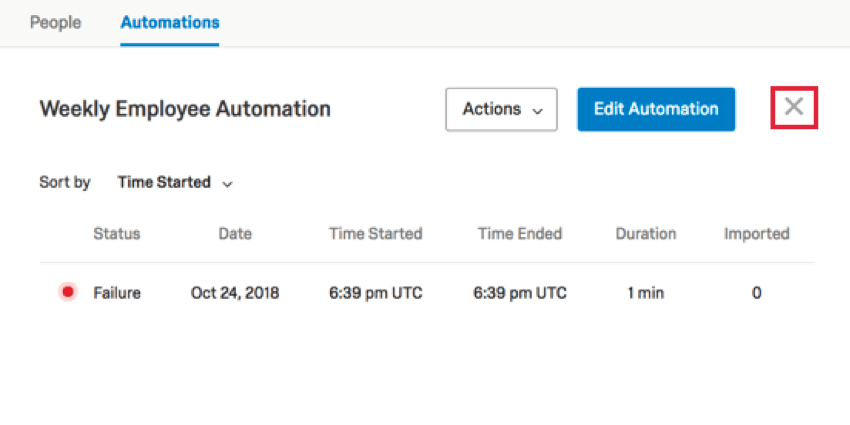Click the Duration column header
Image resolution: width=850 pixels, height=425 pixels.
646,234
